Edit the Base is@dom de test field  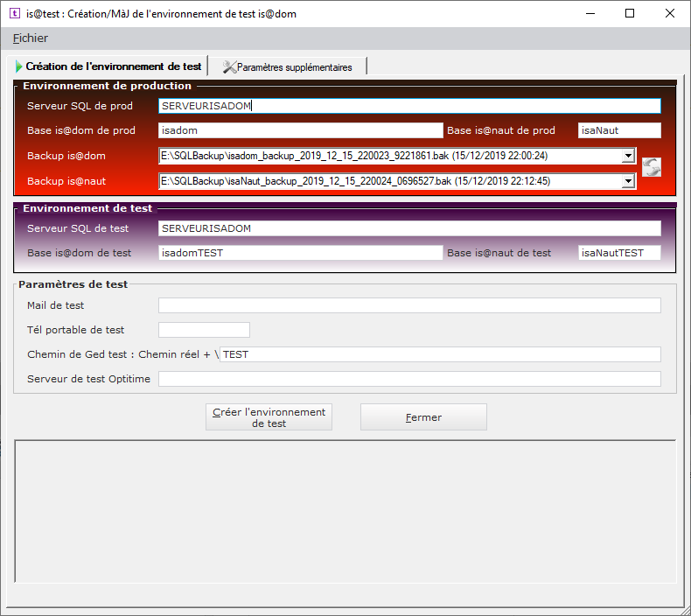tap(300, 253)
